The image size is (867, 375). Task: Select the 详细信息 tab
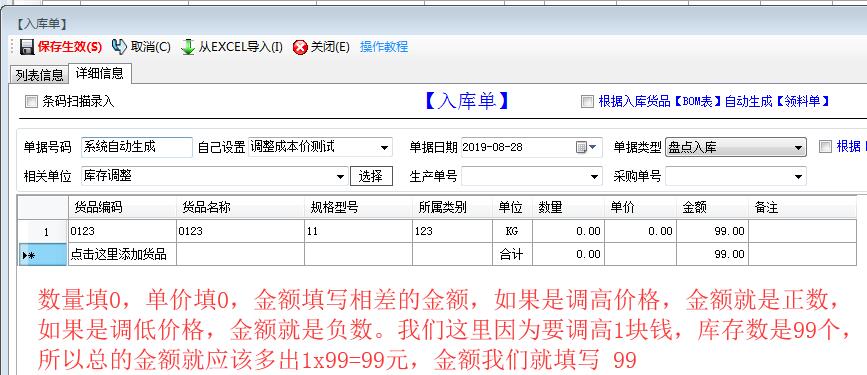click(100, 73)
